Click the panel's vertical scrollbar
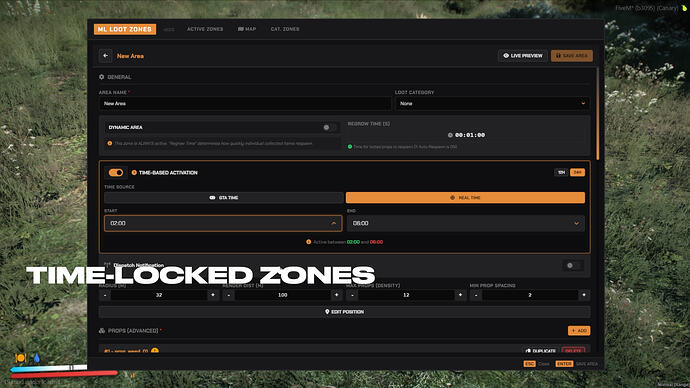Screen dimensions: 690x388 click(598, 114)
